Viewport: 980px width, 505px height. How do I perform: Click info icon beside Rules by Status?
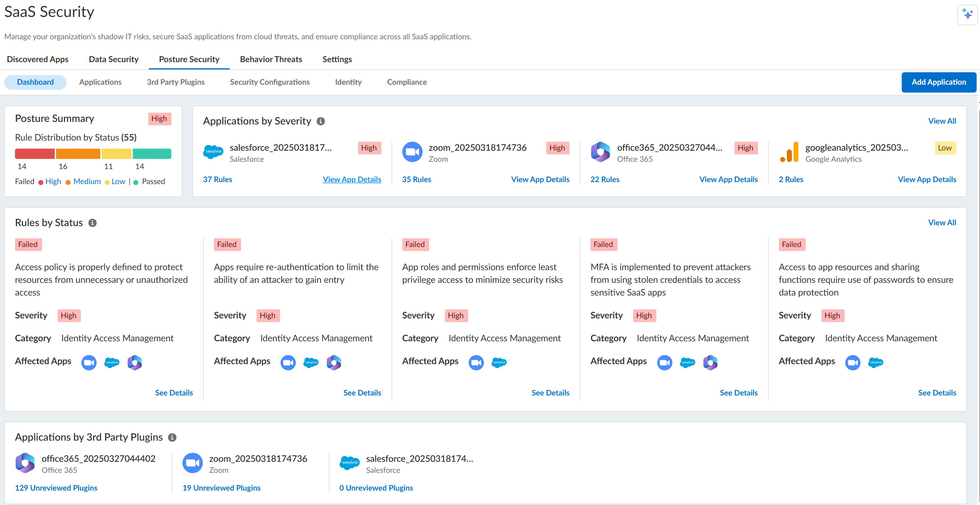tap(92, 223)
